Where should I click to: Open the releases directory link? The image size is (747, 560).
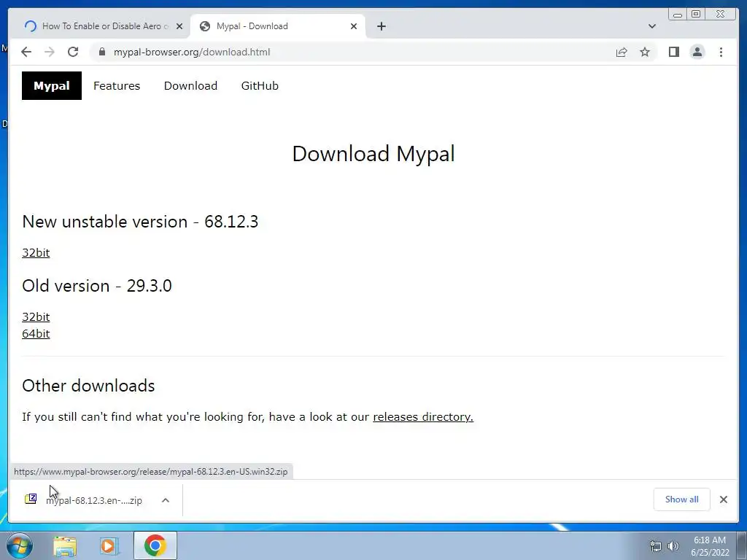tap(423, 416)
